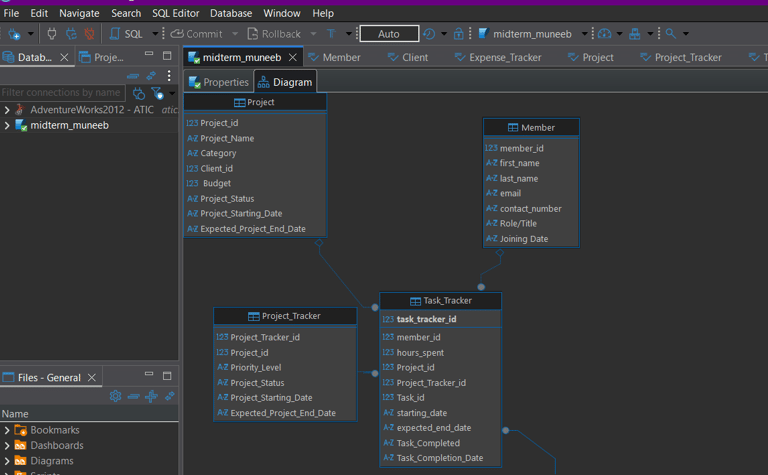The height and width of the screenshot is (475, 768).
Task: Select the midterm_muneeb active database selector
Action: pos(532,34)
